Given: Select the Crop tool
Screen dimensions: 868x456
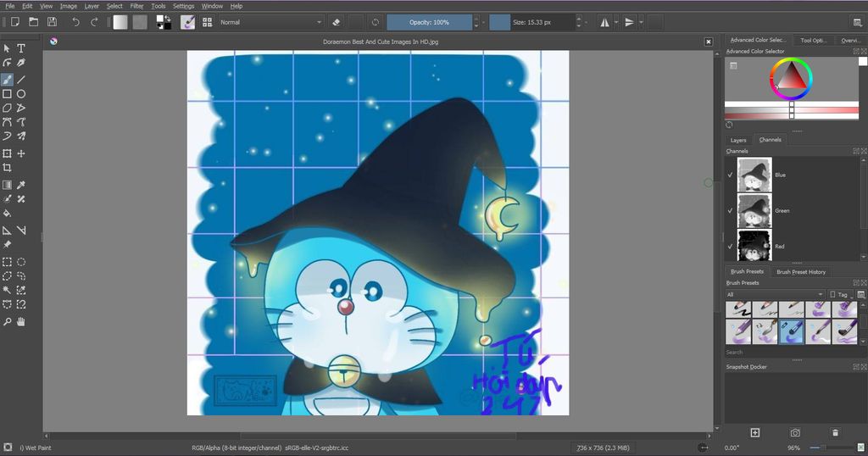Looking at the screenshot, I should tap(7, 168).
